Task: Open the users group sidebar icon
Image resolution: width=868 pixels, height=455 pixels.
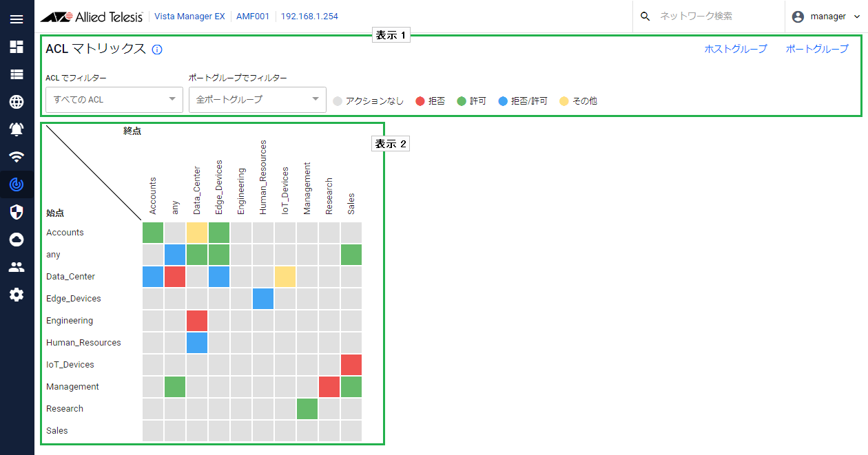Action: 17,267
